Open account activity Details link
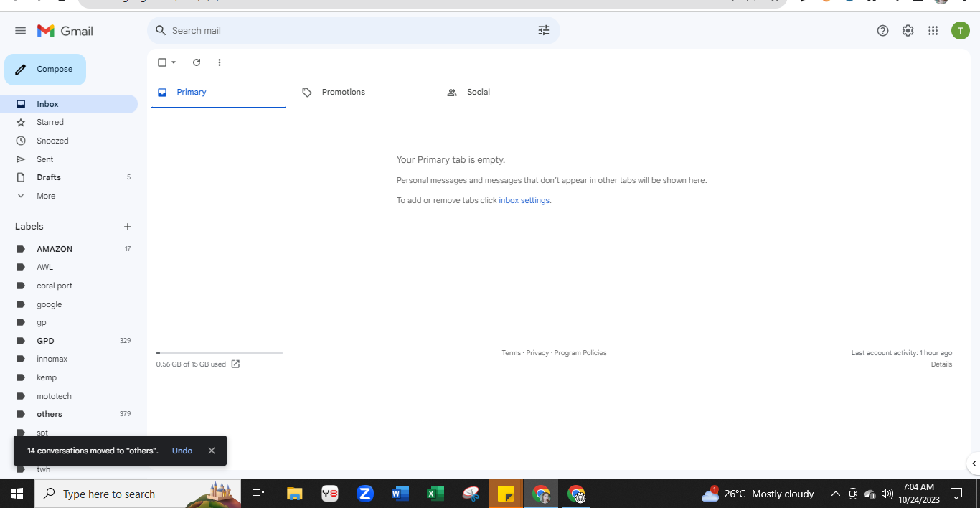The height and width of the screenshot is (508, 980). (941, 364)
